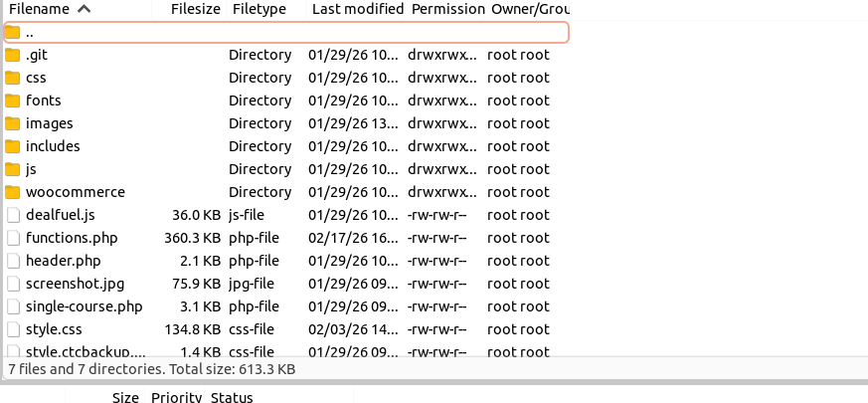Click the .git folder icon
Screen dimensions: 868x403
(13, 55)
